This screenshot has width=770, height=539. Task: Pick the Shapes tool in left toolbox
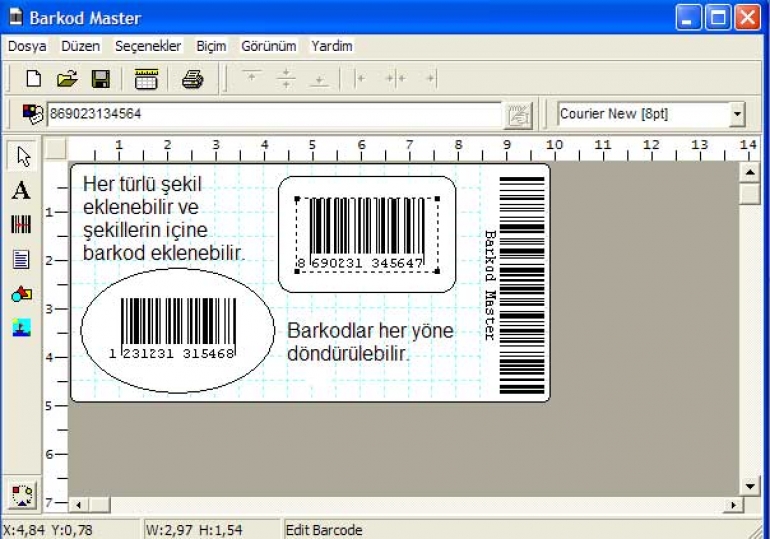[x=22, y=294]
